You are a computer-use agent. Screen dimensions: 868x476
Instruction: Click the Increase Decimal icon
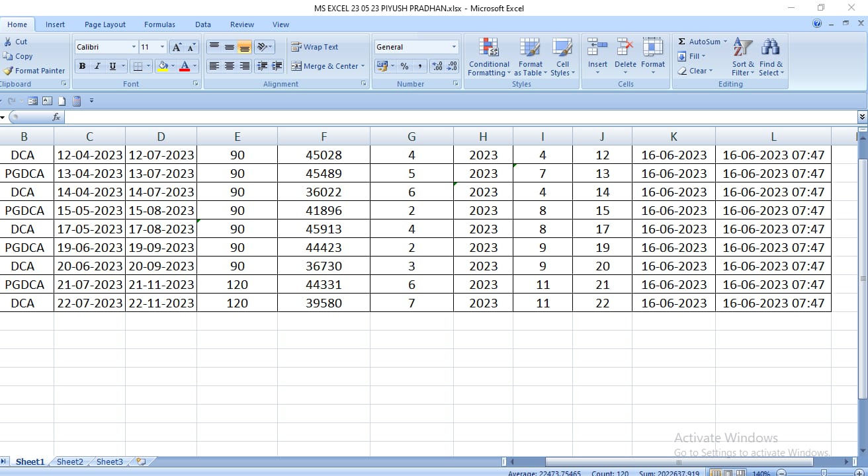coord(437,66)
